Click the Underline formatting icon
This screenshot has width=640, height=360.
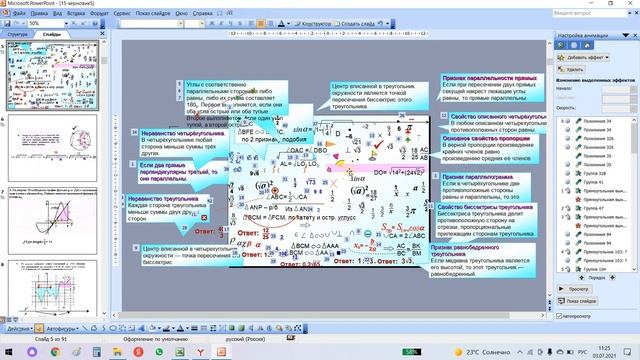pos(231,24)
